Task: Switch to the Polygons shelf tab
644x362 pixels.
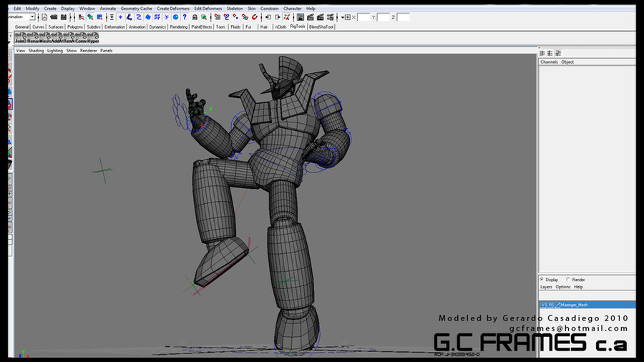Action: pyautogui.click(x=74, y=27)
